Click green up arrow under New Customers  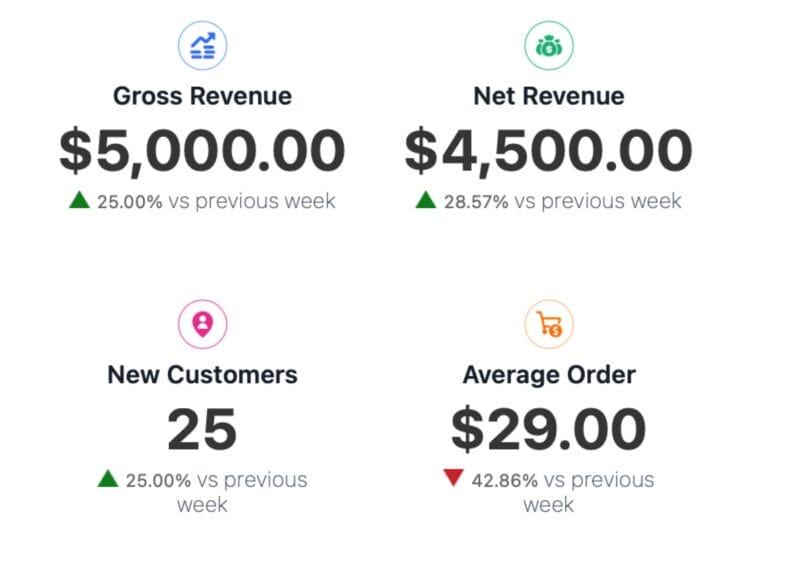tap(108, 479)
